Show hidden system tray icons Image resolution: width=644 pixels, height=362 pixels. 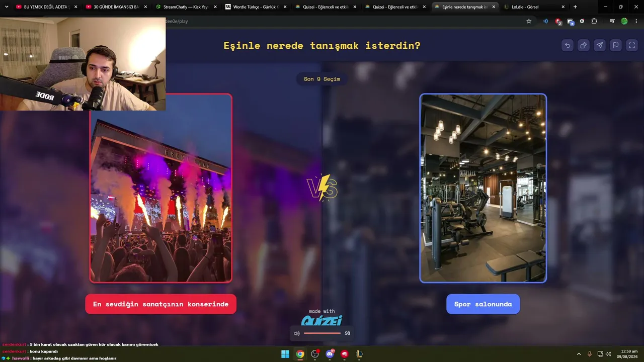coord(579,354)
